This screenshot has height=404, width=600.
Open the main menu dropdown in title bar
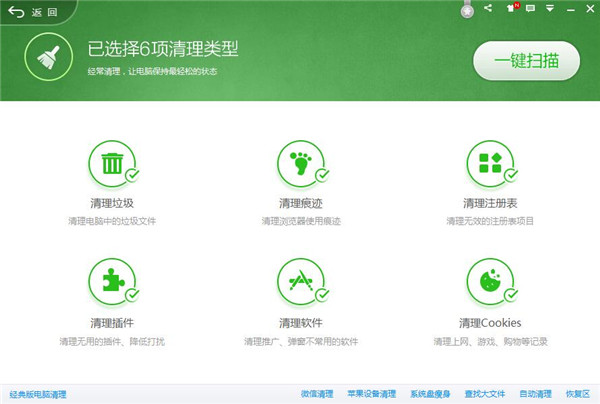click(x=550, y=9)
